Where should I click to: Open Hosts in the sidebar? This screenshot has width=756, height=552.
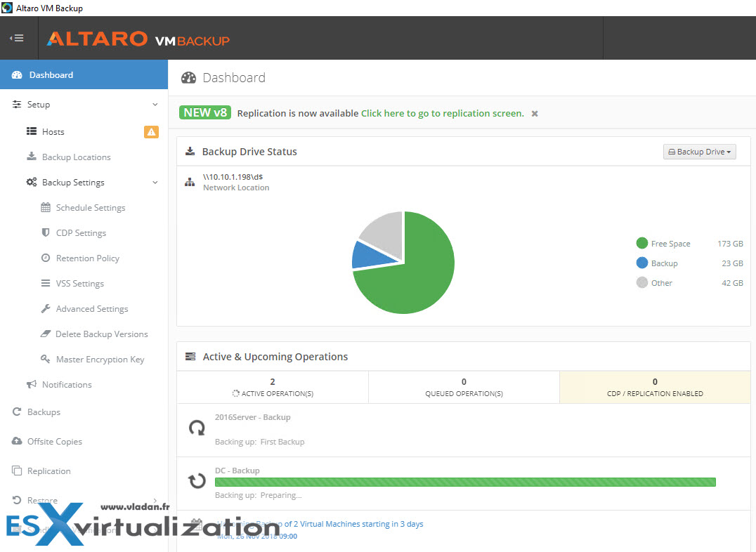pyautogui.click(x=53, y=131)
